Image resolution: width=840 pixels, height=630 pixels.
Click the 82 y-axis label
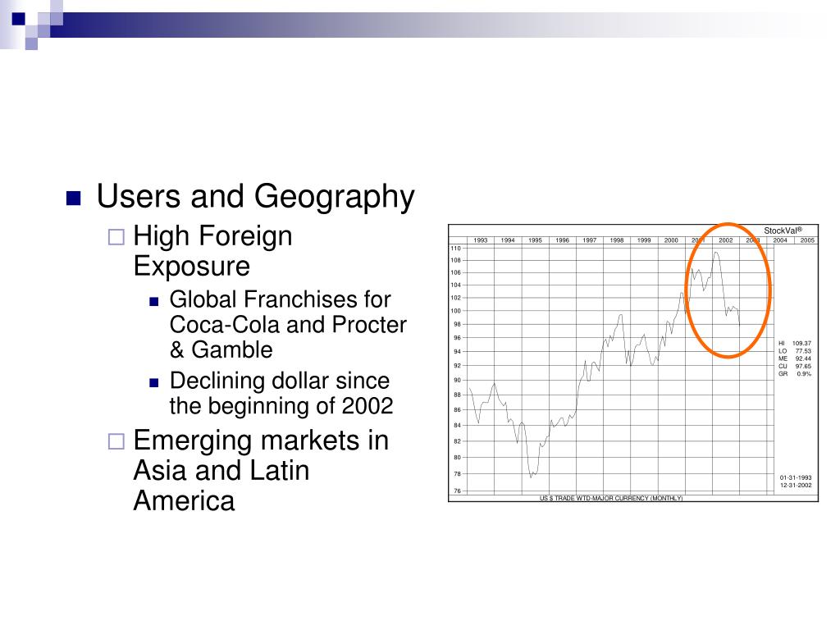(x=457, y=441)
